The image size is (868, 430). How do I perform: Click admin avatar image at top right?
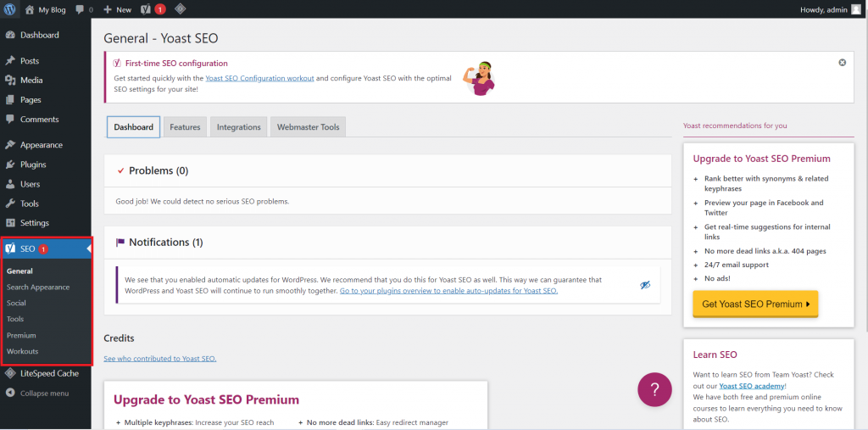click(856, 9)
